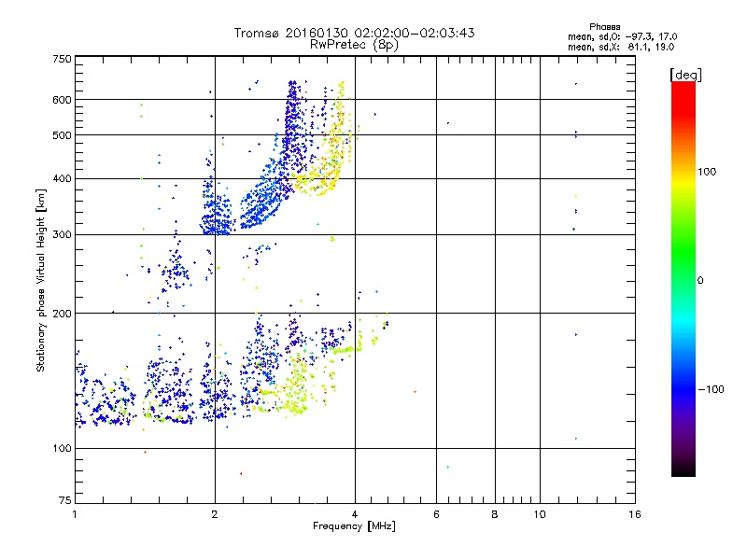The image size is (747, 560).
Task: Select the 'mean, sd,O: -97.3, 17.0' line
Action: pos(622,36)
